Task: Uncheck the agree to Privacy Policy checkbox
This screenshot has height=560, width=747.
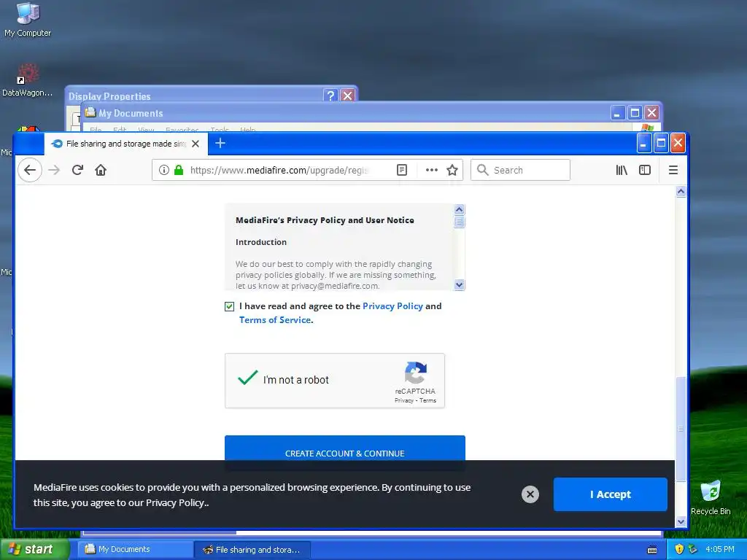Action: tap(229, 306)
